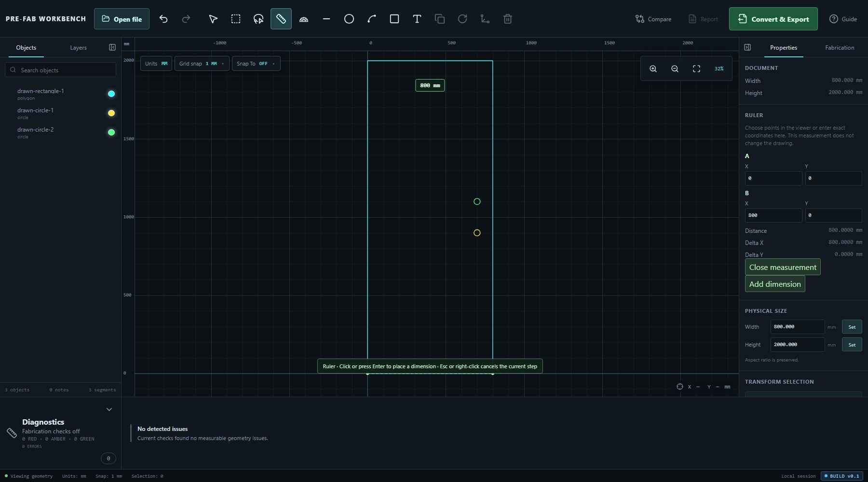Select the rectangle drawing tool
Viewport: 868px width, 482px height.
point(394,19)
